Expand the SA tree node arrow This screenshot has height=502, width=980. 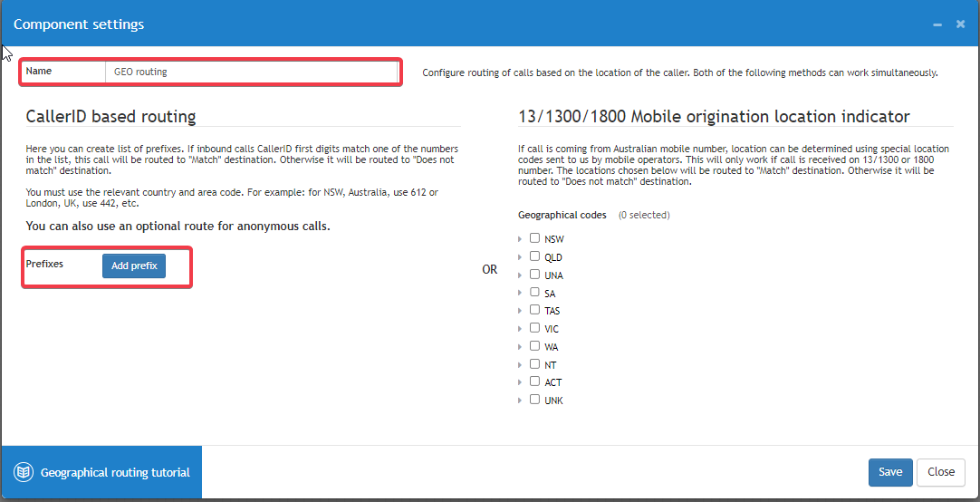point(520,294)
